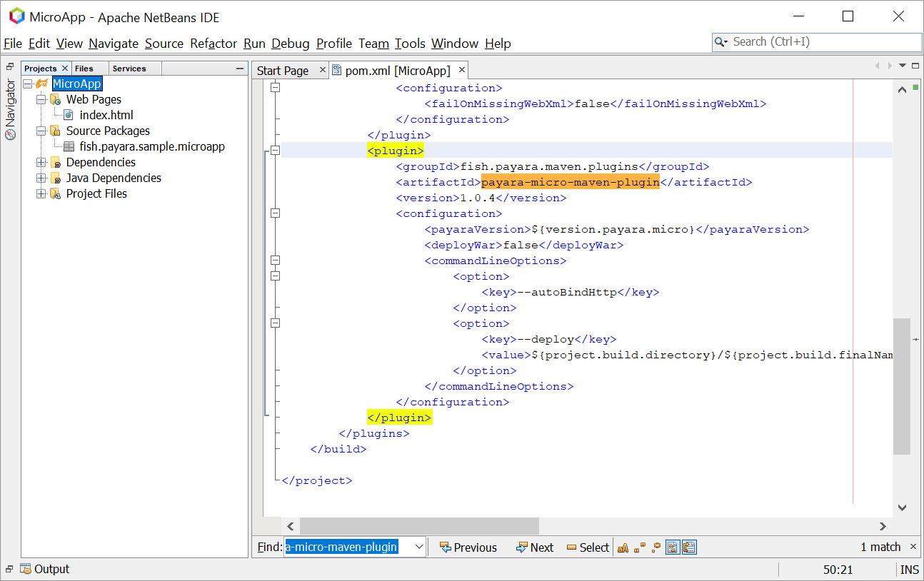924x581 pixels.
Task: Click the Source Packages folder icon
Action: [55, 131]
